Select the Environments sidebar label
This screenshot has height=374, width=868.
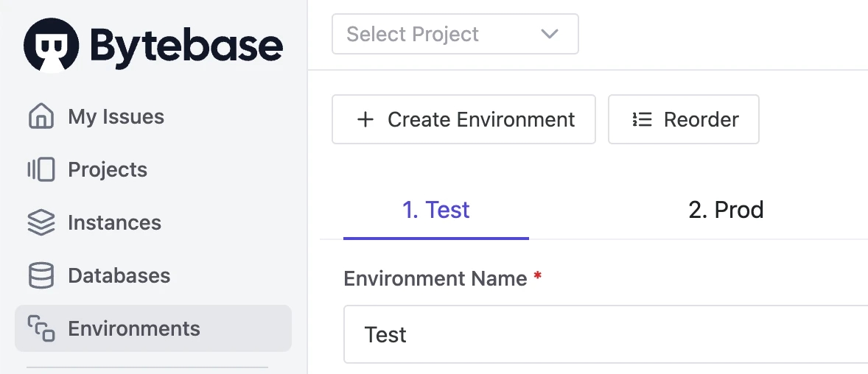[x=134, y=328]
